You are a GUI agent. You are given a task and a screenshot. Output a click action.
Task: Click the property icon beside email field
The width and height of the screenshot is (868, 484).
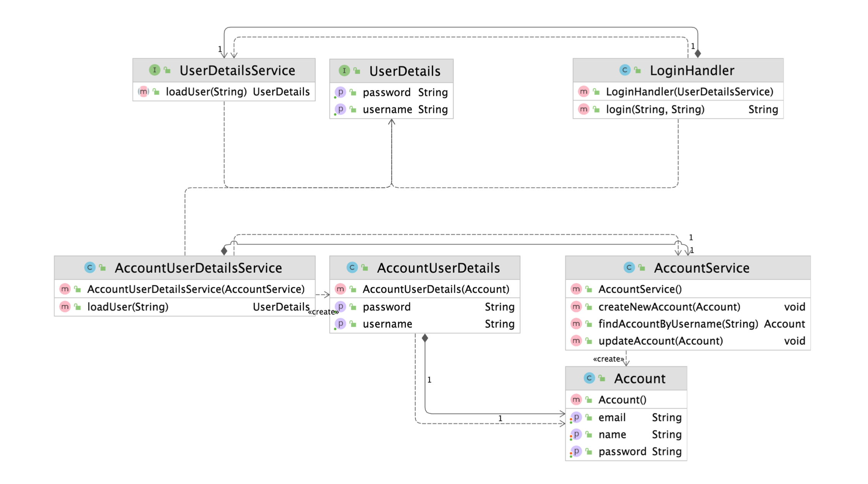(x=576, y=417)
